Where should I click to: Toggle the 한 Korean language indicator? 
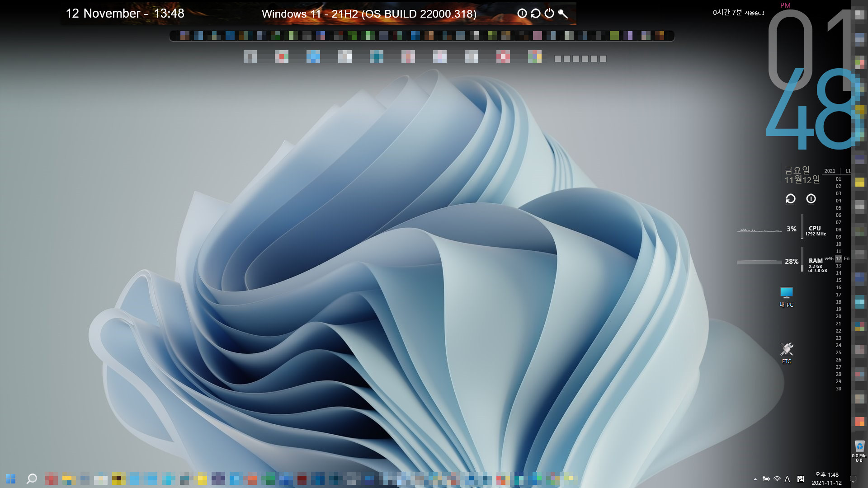click(x=801, y=479)
